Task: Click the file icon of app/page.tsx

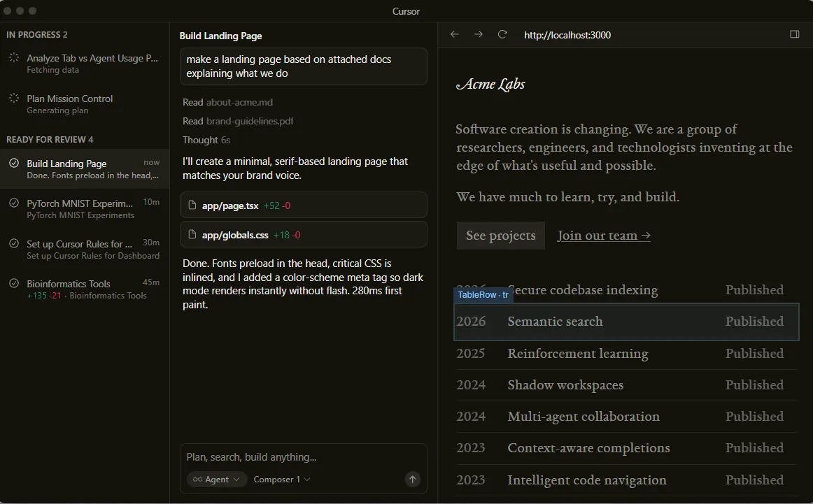Action: [x=192, y=205]
